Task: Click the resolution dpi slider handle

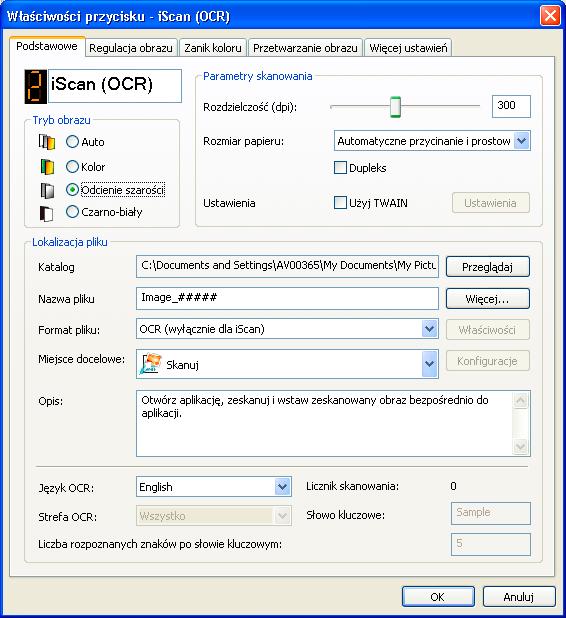Action: 395,106
